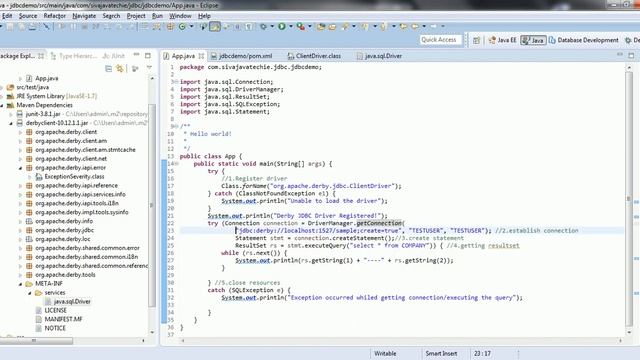Open the Source menu
Screen dimensions: 640x360
coord(28,16)
